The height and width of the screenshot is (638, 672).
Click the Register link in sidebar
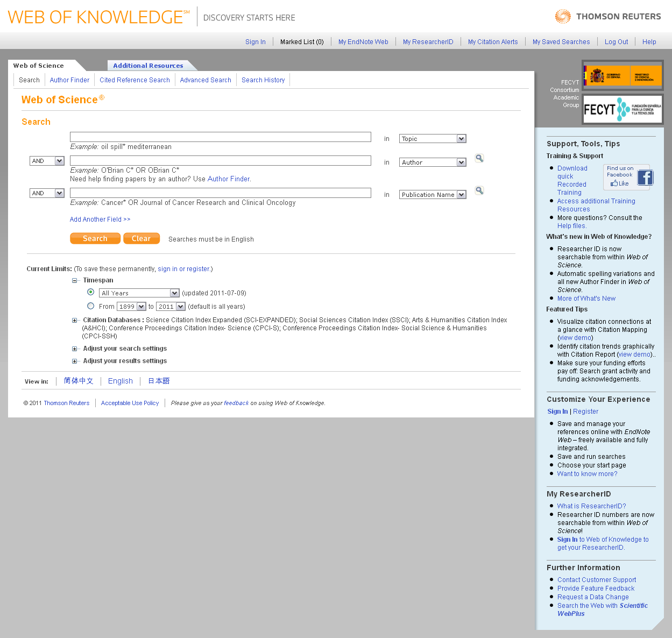(585, 412)
